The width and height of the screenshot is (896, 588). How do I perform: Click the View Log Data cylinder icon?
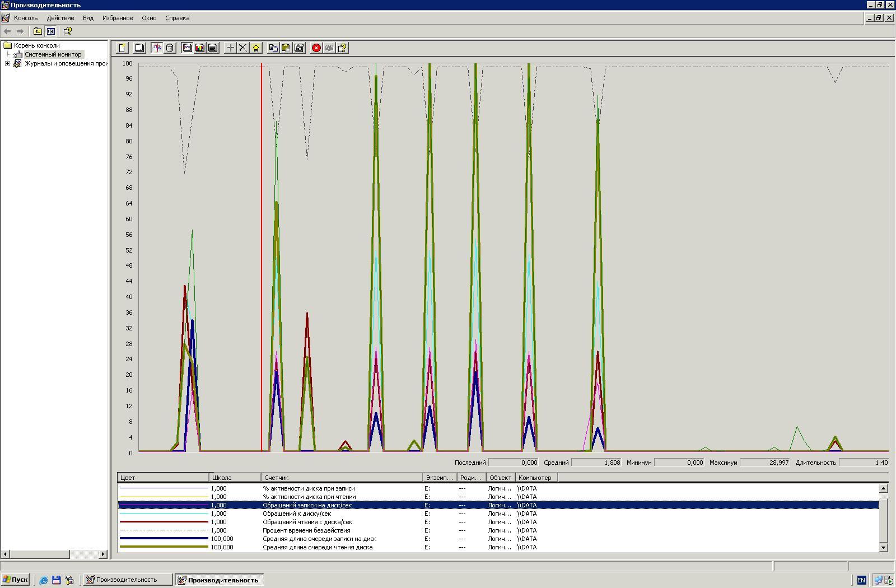point(170,48)
